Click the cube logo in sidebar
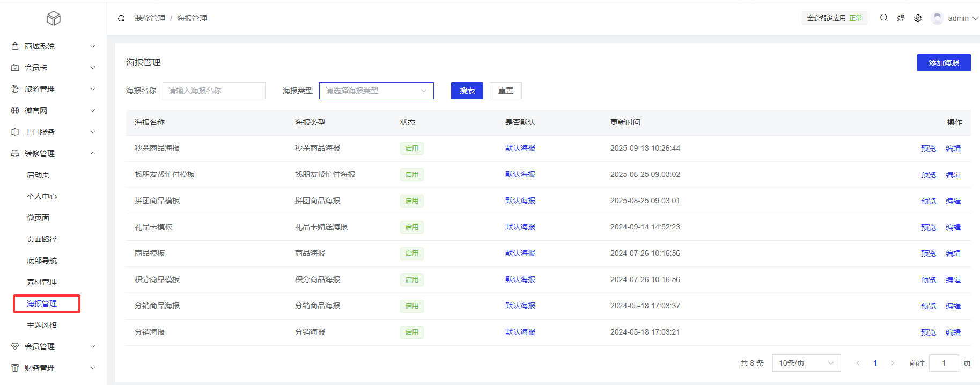The height and width of the screenshot is (385, 980). (54, 18)
